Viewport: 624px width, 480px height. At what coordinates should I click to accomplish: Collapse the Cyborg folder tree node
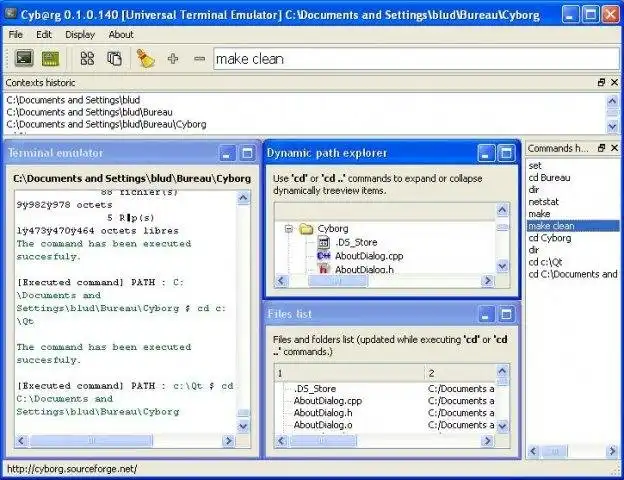pos(289,229)
